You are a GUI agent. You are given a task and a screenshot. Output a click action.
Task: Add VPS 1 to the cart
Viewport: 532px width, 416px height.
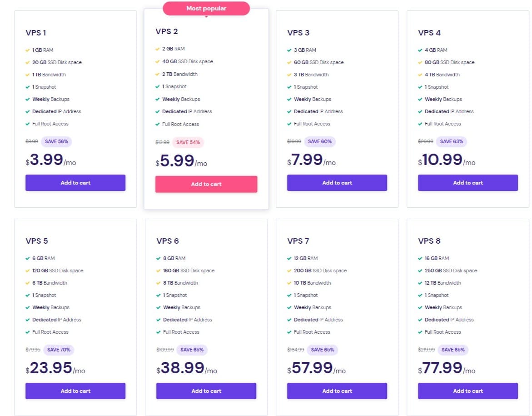pos(75,182)
